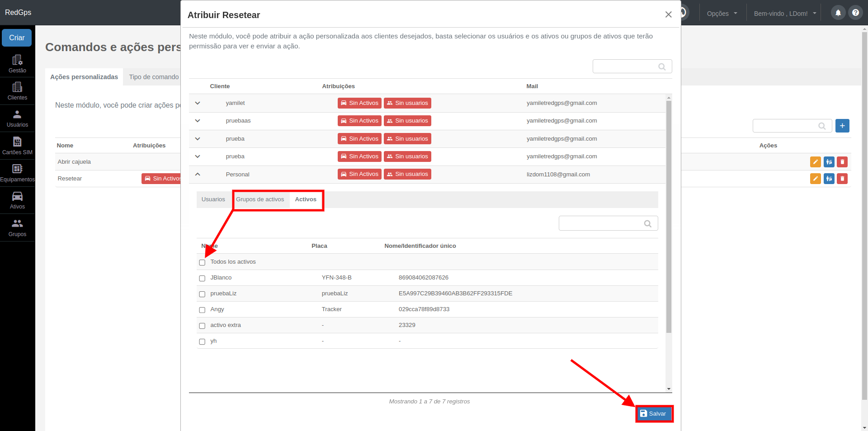The width and height of the screenshot is (868, 431).
Task: Click edit pencil icon for Resetear row
Action: [816, 179]
